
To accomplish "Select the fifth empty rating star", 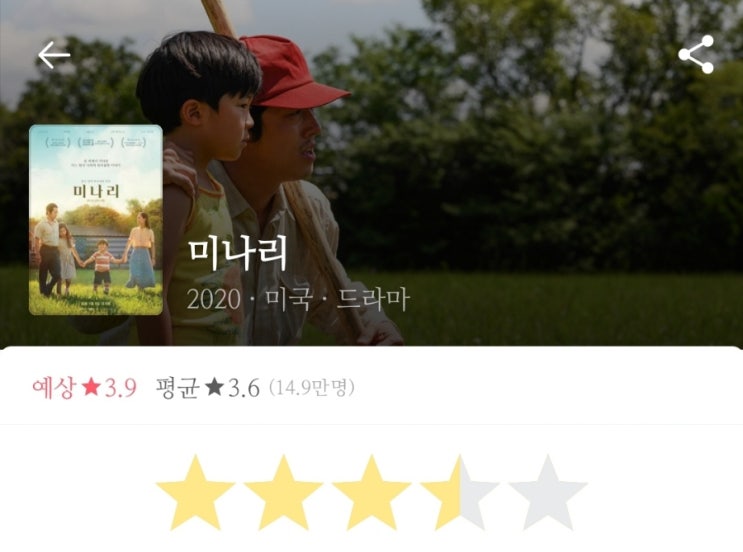I will click(x=548, y=493).
